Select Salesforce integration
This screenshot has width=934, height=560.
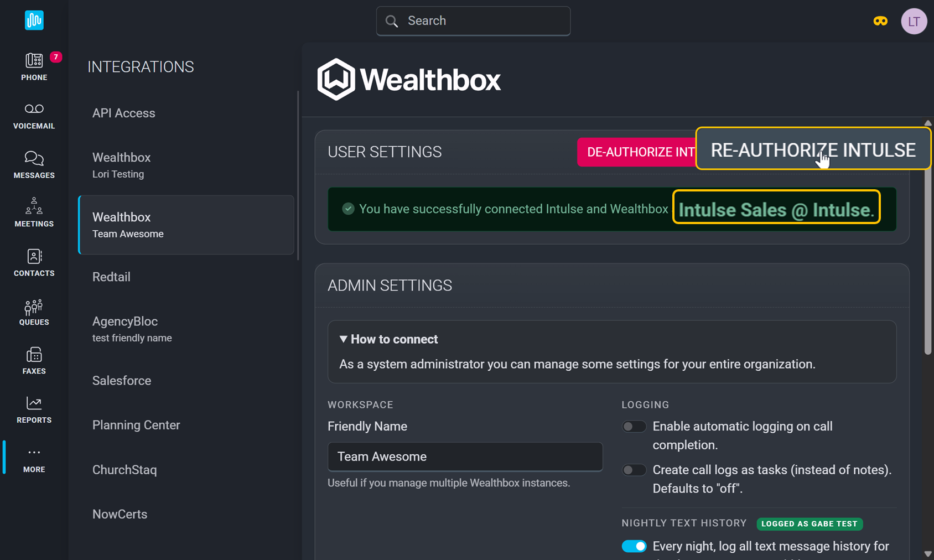(186, 381)
